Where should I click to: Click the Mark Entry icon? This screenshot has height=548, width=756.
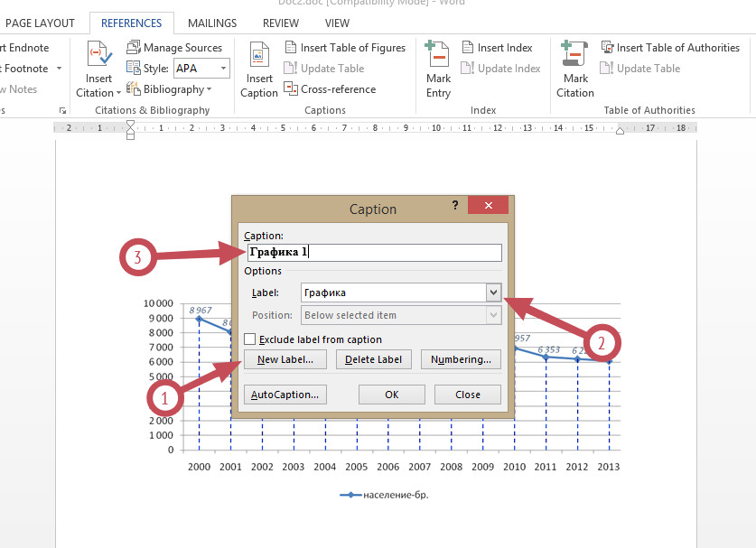(x=438, y=54)
